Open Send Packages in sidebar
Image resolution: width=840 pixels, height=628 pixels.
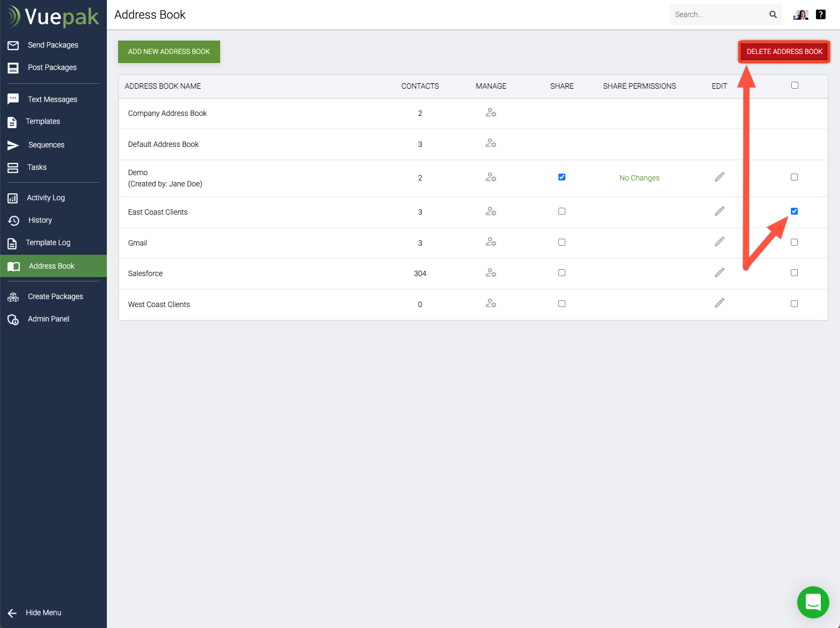point(53,45)
